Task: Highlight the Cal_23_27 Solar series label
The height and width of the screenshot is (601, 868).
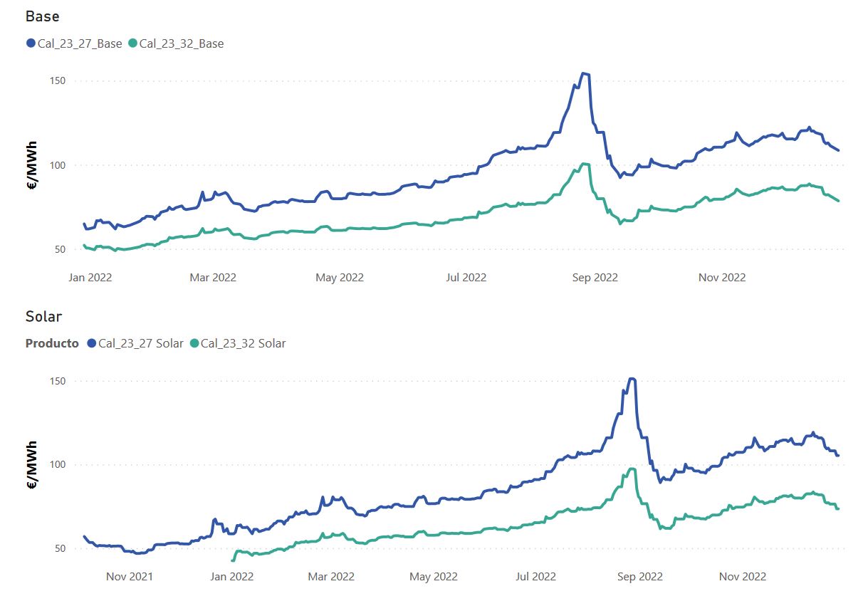Action: tap(141, 343)
